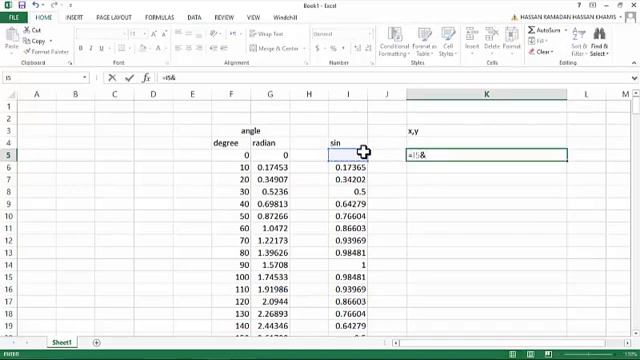Image resolution: width=640 pixels, height=360 pixels.
Task: Open the number format dropdown
Action: 370,34
